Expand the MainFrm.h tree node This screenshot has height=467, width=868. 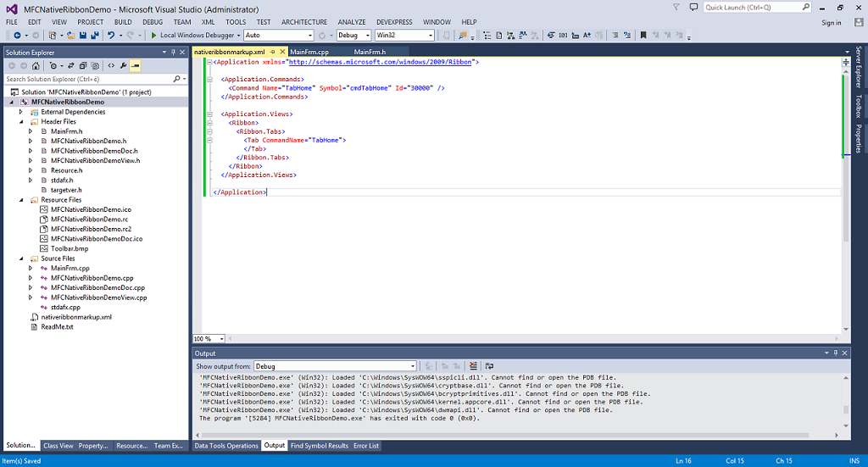pyautogui.click(x=31, y=131)
